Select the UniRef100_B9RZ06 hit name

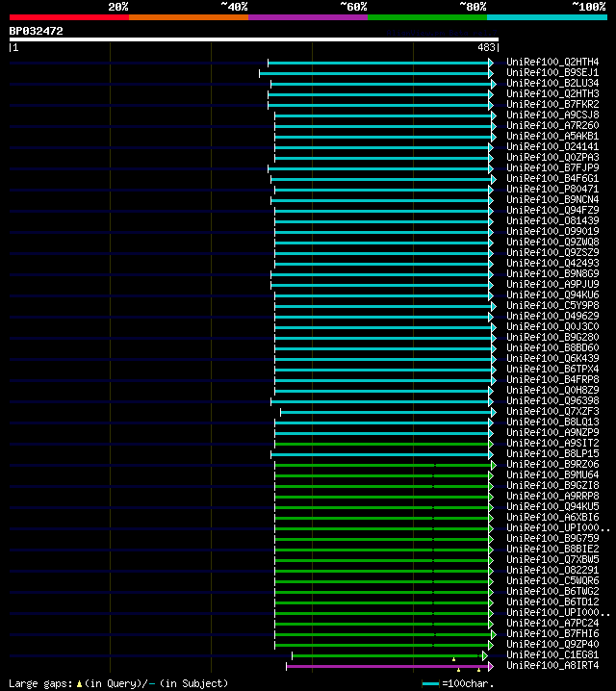pyautogui.click(x=552, y=464)
